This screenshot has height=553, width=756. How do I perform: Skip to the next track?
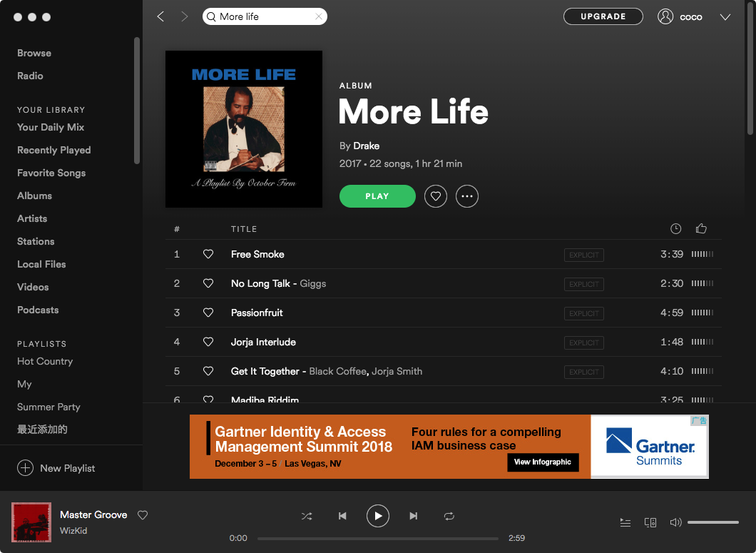413,517
